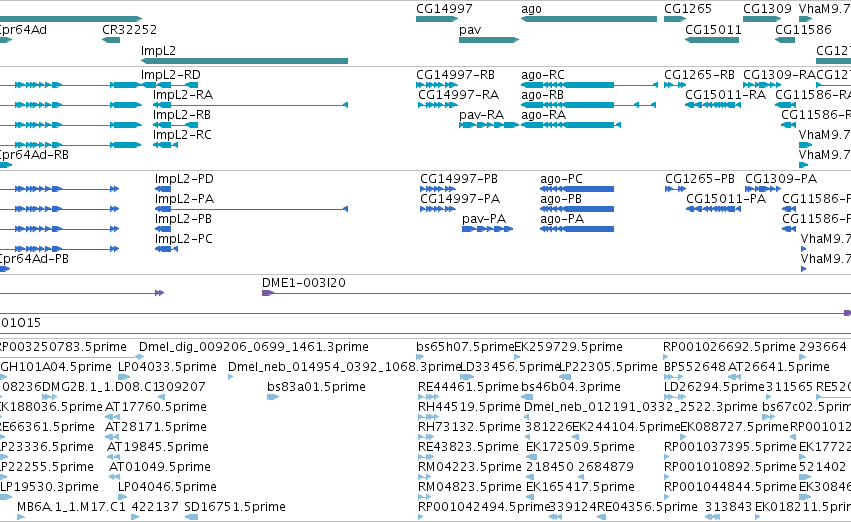This screenshot has height=522, width=851.
Task: Select the ImpL2-RA transcript label
Action: coord(183,95)
